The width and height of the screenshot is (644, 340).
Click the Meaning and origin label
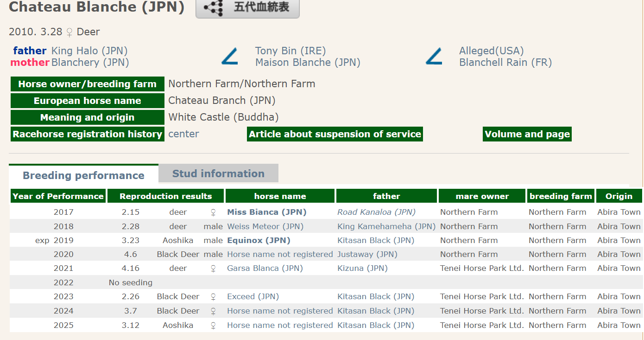(87, 117)
